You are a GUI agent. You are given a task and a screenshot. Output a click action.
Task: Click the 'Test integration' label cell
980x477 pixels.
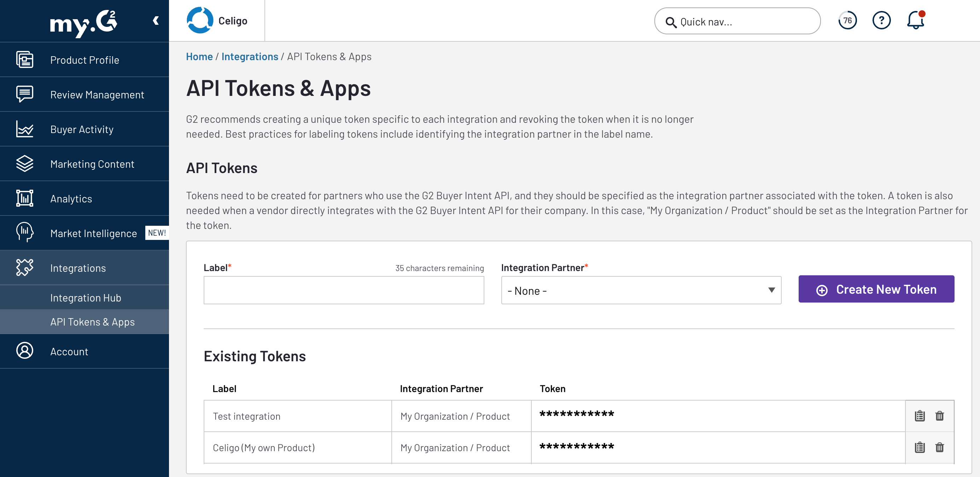click(x=298, y=416)
